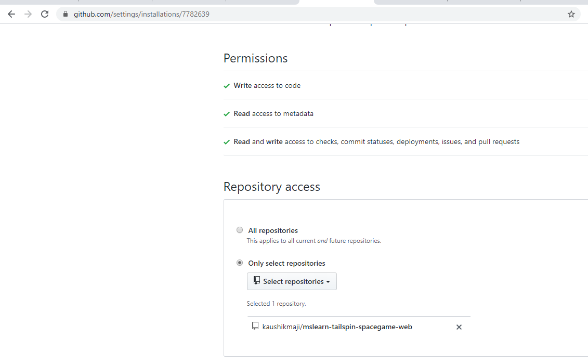Click the green checkmark beside Write access
This screenshot has width=588, height=364.
click(227, 85)
